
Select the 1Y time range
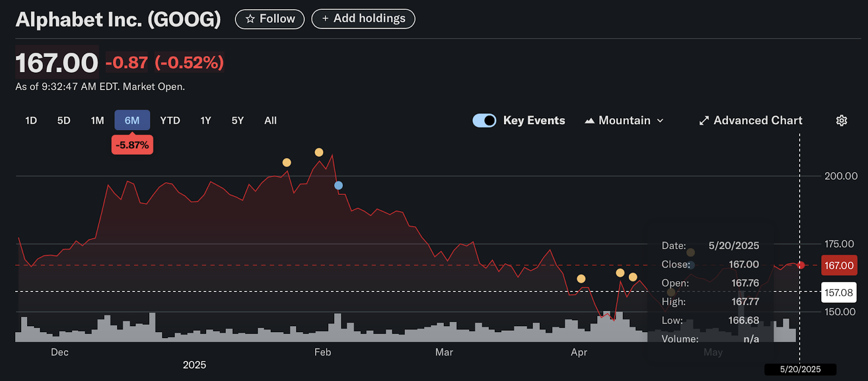pyautogui.click(x=206, y=120)
